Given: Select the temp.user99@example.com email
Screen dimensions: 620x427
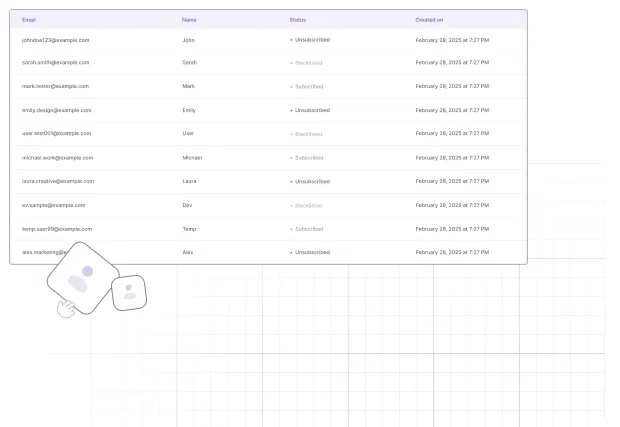Looking at the screenshot, I should pos(57,229).
